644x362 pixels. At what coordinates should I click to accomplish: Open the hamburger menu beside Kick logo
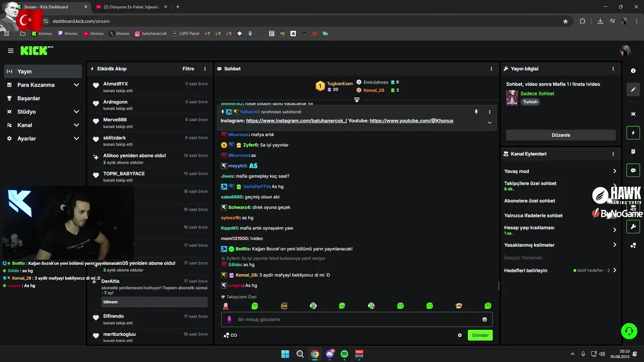tap(11, 51)
